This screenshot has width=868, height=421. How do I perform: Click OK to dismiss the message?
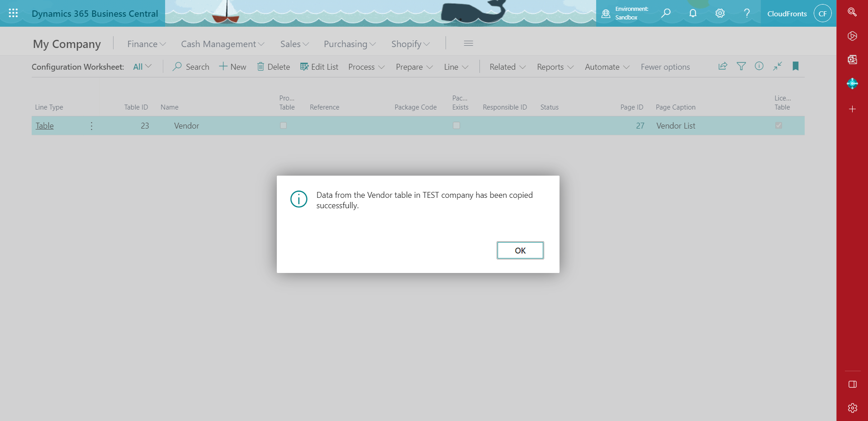click(520, 250)
